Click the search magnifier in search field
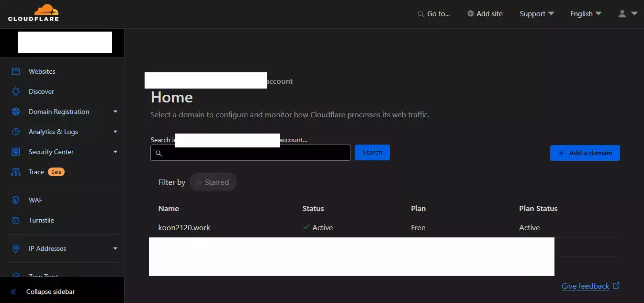This screenshot has height=303, width=644. point(159,153)
